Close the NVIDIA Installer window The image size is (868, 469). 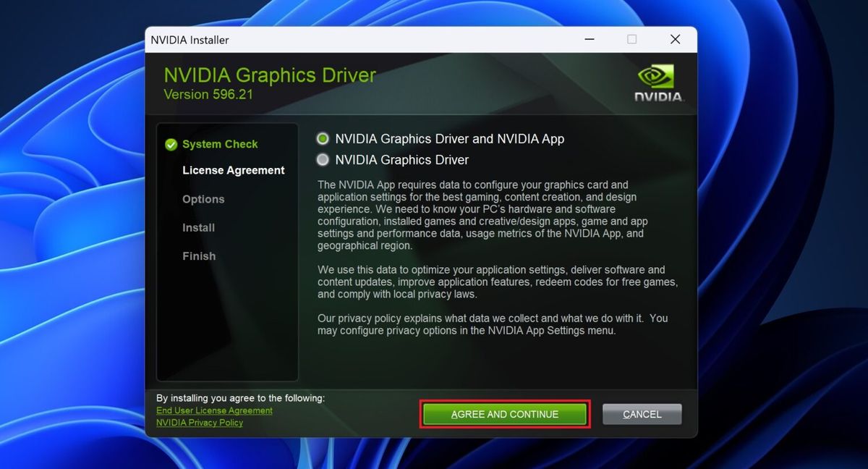click(x=676, y=40)
